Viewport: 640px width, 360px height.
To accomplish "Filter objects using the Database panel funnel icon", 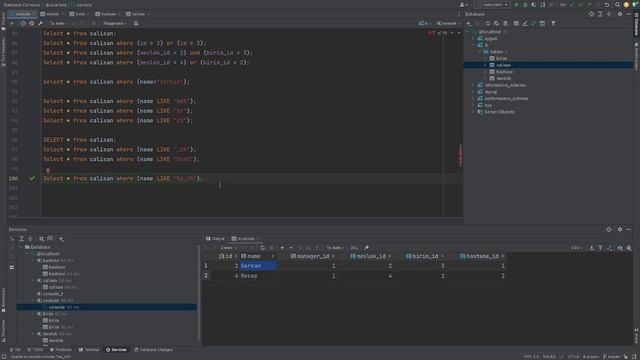I will point(553,24).
